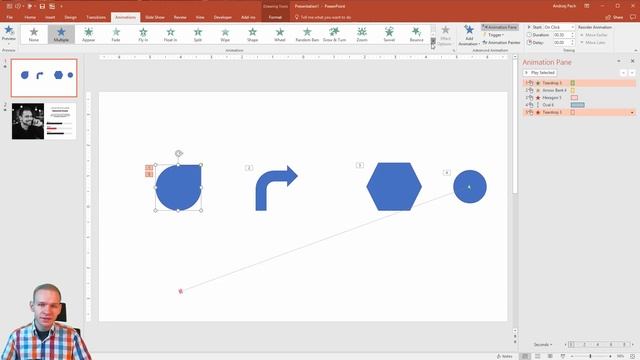This screenshot has height=360, width=640.
Task: Apply the Split animation
Action: tap(198, 34)
